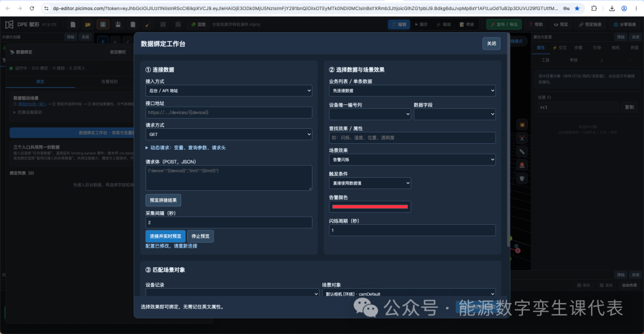Click the 接口地址 URL input field
The height and width of the screenshot is (334, 644).
pyautogui.click(x=229, y=113)
